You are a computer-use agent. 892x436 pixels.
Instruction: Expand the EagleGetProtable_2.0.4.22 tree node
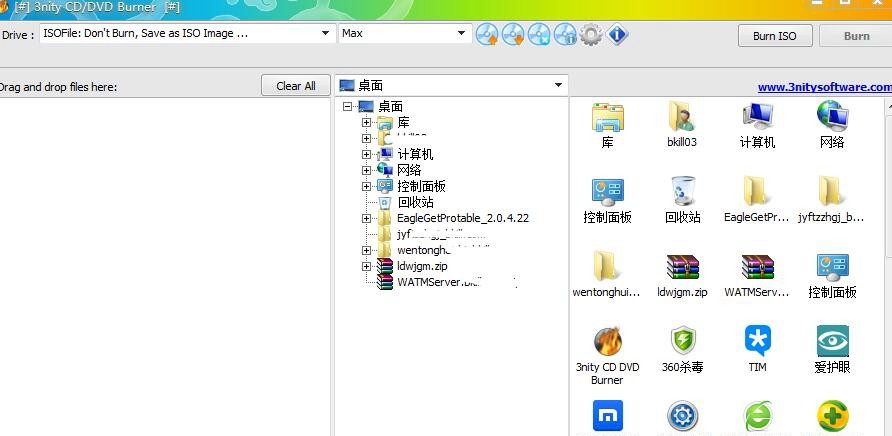tap(366, 219)
